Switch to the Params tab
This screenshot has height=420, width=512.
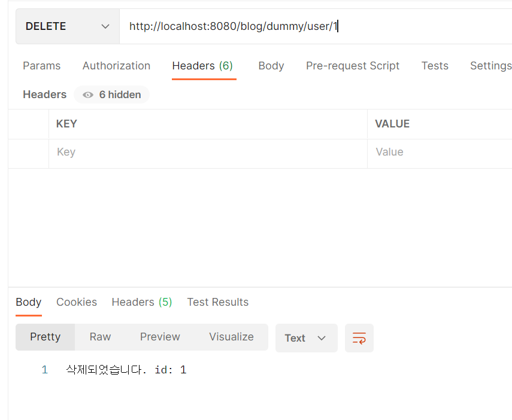(x=41, y=66)
